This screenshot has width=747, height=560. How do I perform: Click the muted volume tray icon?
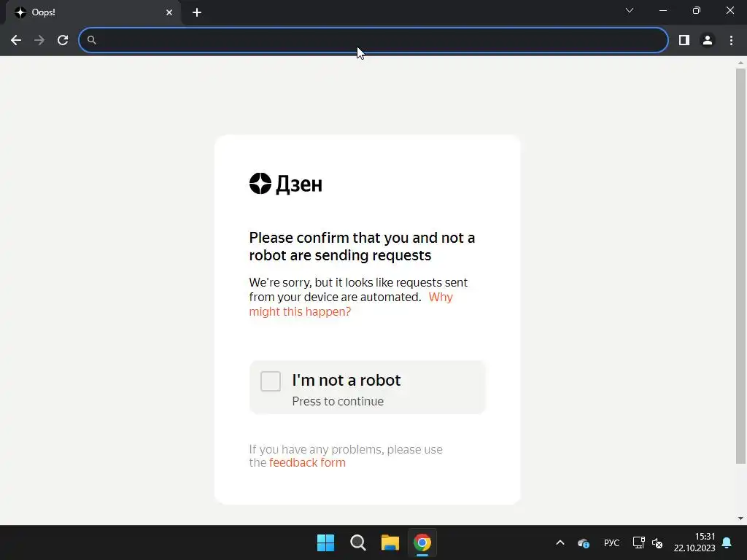coord(657,542)
